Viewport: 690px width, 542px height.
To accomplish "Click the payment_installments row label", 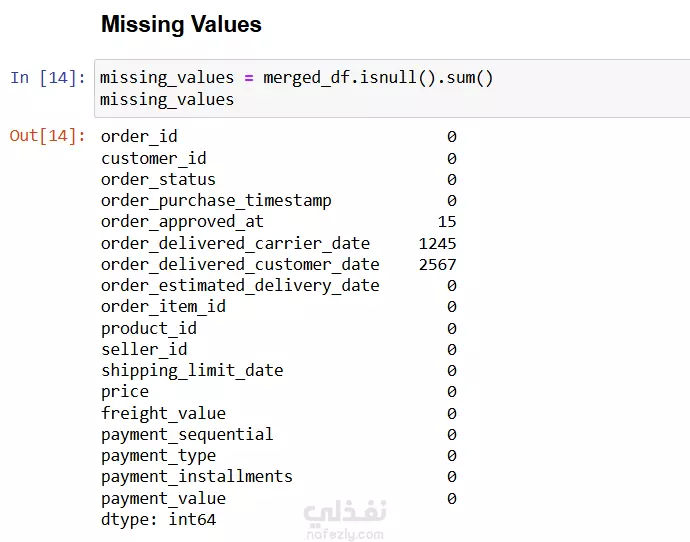I will 197,477.
